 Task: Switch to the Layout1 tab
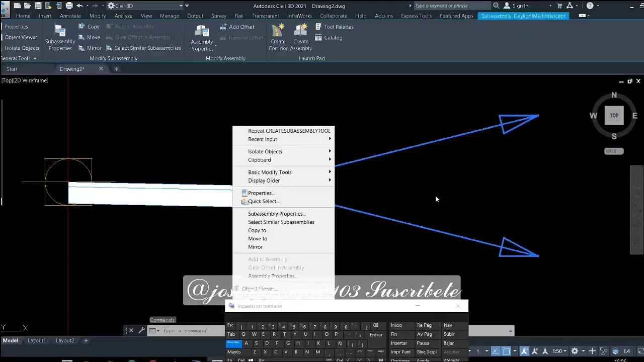tap(37, 340)
